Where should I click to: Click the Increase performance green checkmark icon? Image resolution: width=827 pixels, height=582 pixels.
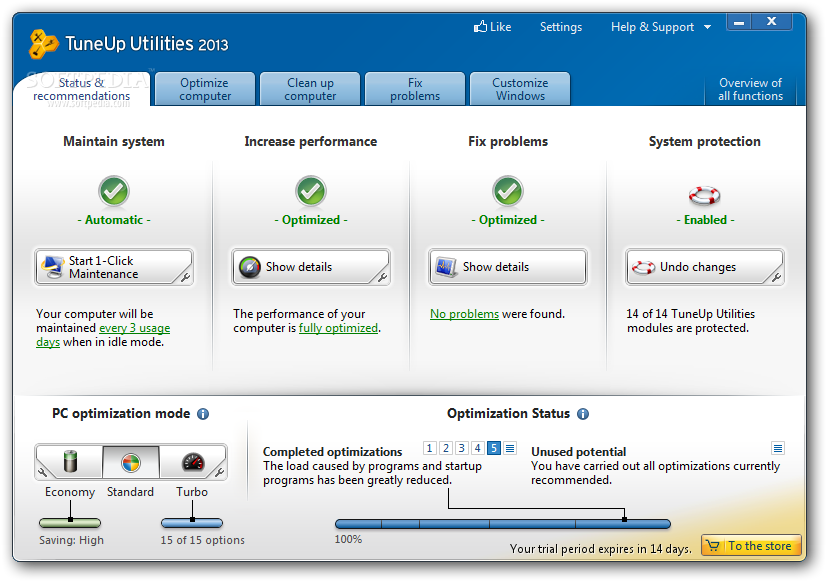311,191
